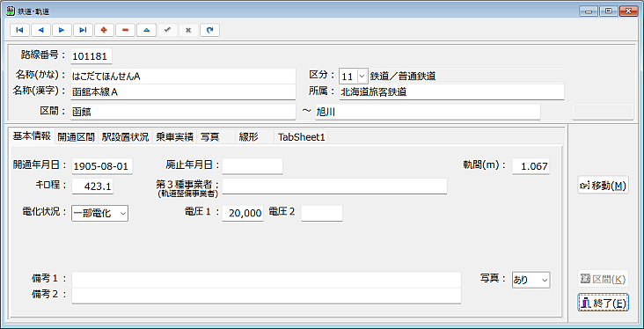Jump to the last record
This screenshot has height=329, width=644.
coord(83,30)
